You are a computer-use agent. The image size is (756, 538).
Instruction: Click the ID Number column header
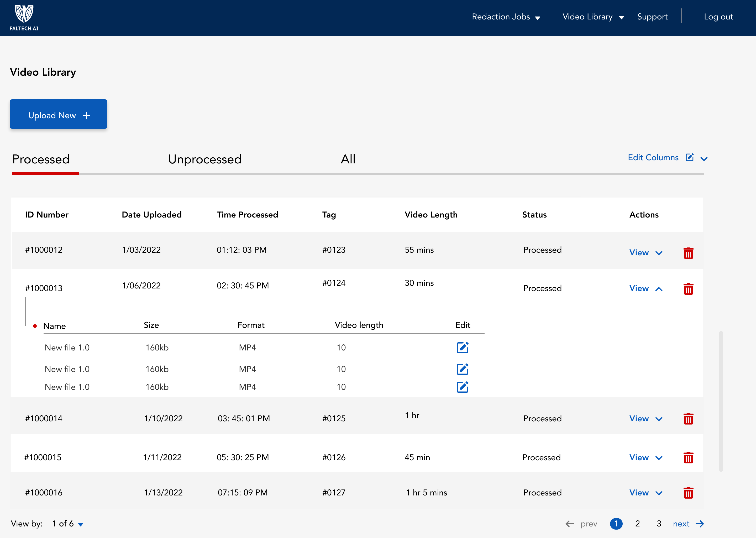[47, 215]
